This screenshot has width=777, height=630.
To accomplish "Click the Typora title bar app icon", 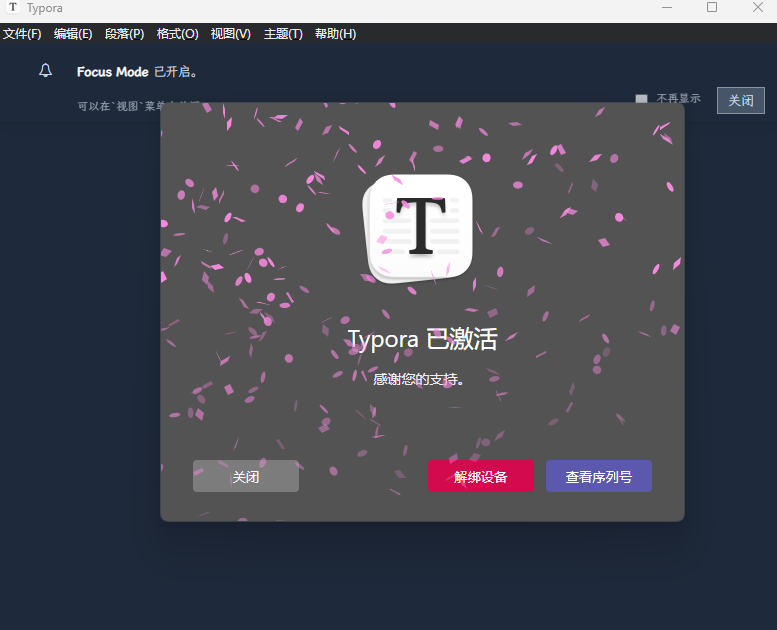I will [13, 7].
